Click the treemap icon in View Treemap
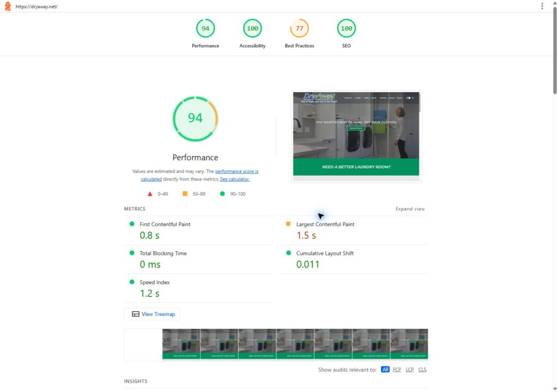 point(136,314)
